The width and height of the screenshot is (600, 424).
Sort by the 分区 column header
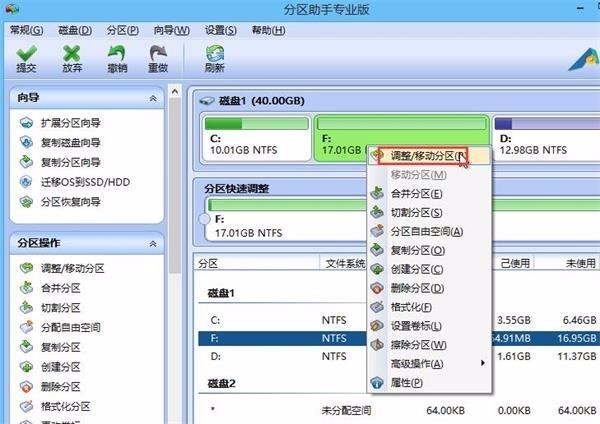256,263
